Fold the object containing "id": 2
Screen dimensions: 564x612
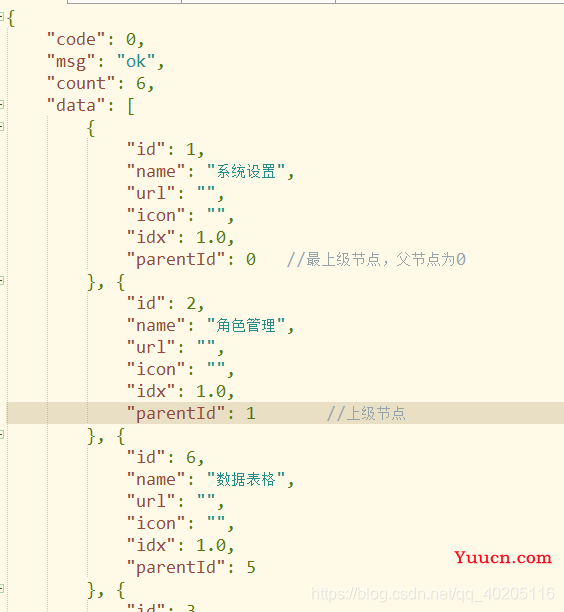point(2,280)
